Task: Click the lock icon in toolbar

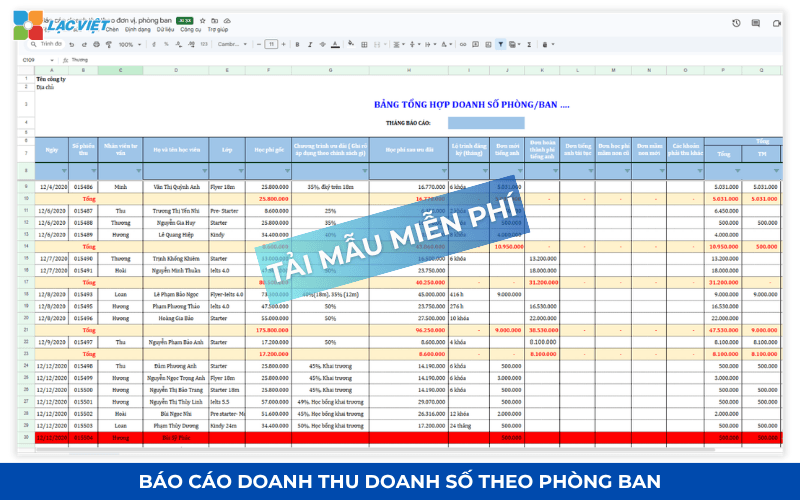Action: coord(545,44)
